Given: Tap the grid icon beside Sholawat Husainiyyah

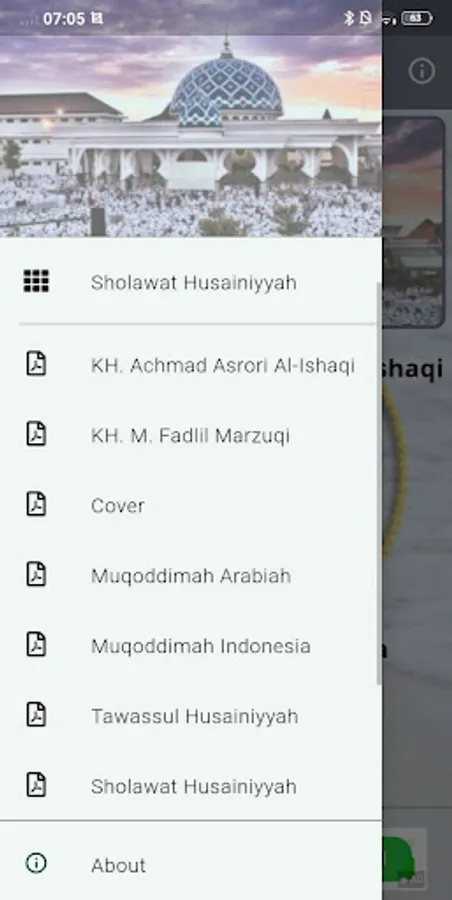Looking at the screenshot, I should pyautogui.click(x=36, y=282).
